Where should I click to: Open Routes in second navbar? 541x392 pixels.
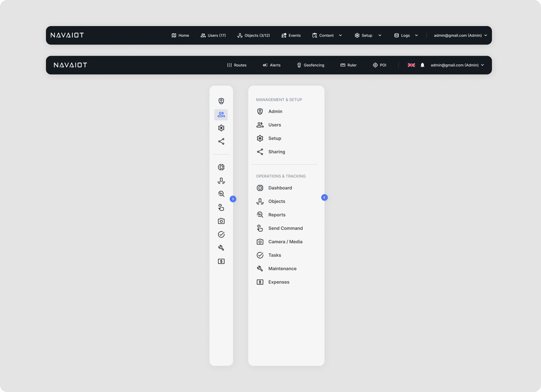237,65
